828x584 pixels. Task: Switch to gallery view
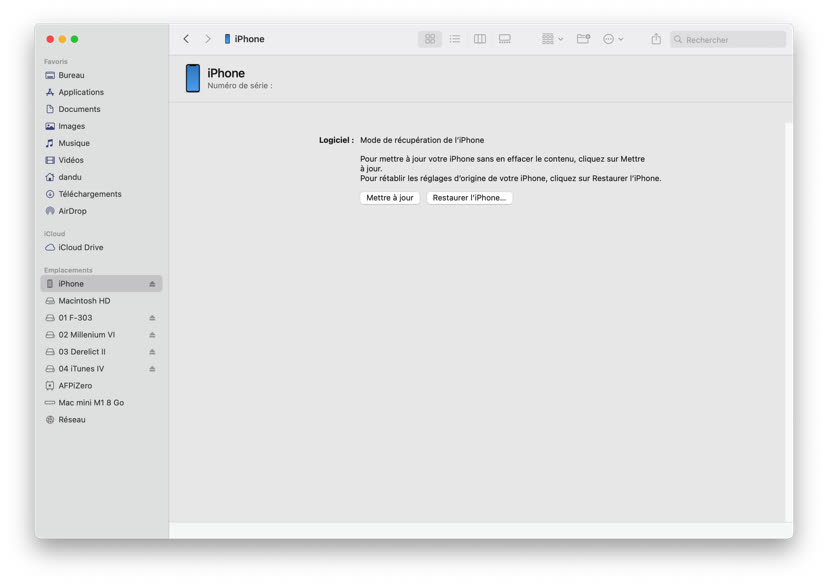[x=505, y=38]
